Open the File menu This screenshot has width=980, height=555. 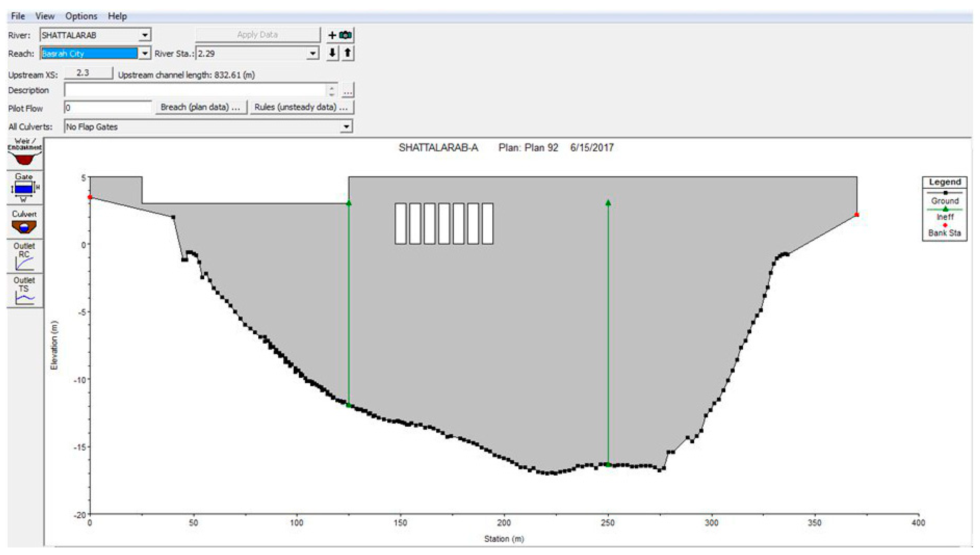[x=18, y=16]
